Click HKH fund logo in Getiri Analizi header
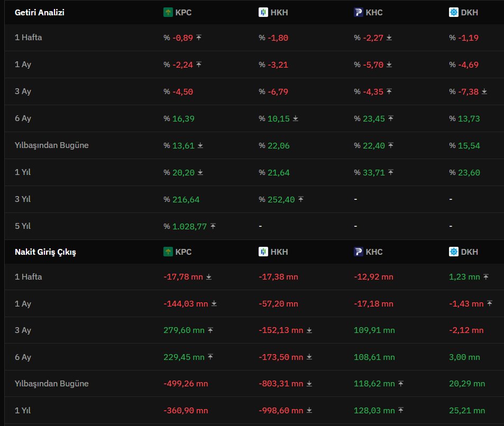Screen dimensions: 504x426 coord(263,13)
